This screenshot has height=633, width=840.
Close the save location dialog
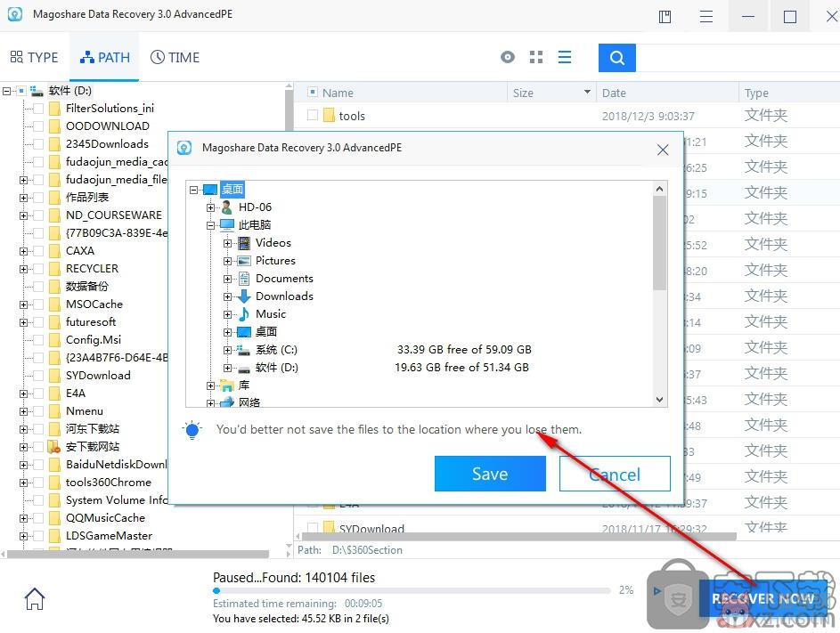[x=662, y=150]
